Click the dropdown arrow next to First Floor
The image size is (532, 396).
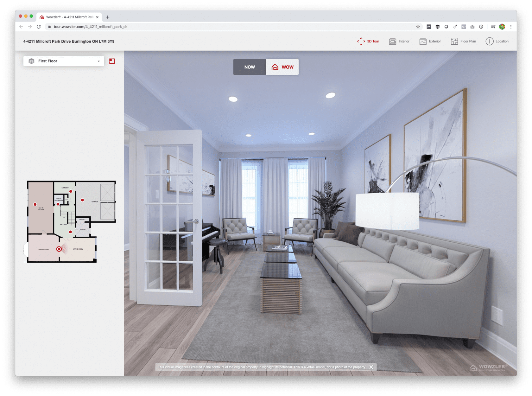coord(98,61)
